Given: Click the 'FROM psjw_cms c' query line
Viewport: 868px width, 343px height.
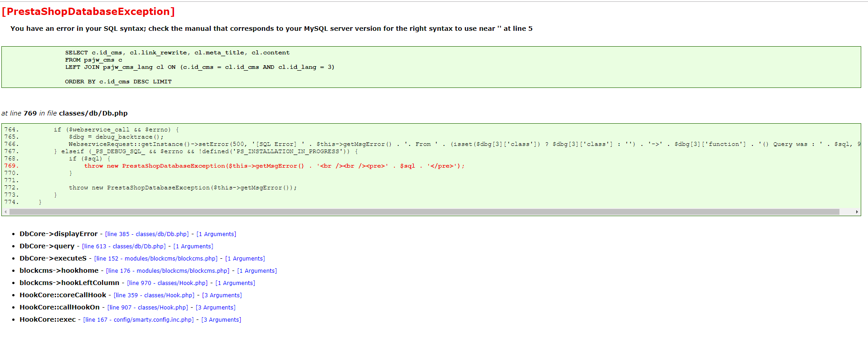Looking at the screenshot, I should 94,60.
